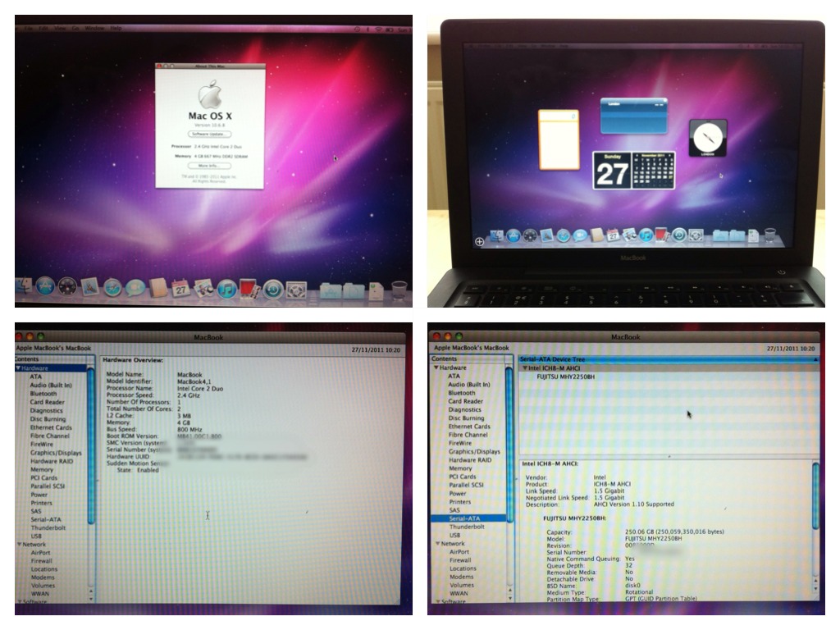Screen dimensions: 840x630
Task: Select FUJITSU MHY2250BH row in device tree
Action: [x=565, y=377]
